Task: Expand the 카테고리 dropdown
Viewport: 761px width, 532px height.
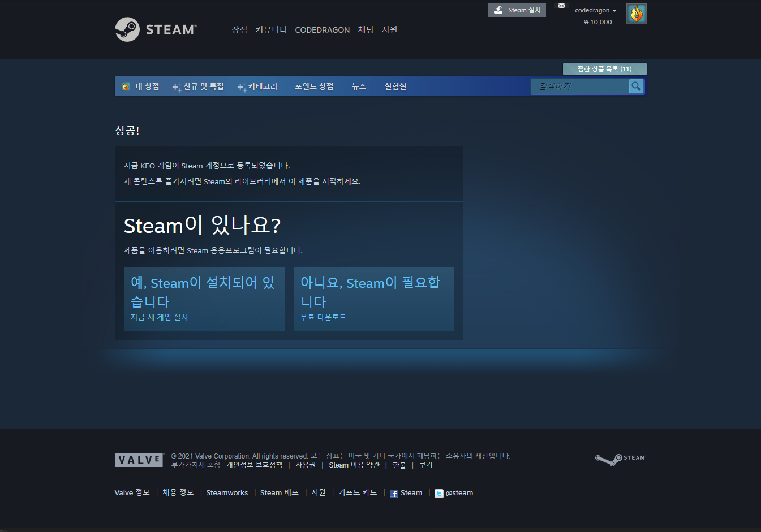Action: [x=257, y=86]
